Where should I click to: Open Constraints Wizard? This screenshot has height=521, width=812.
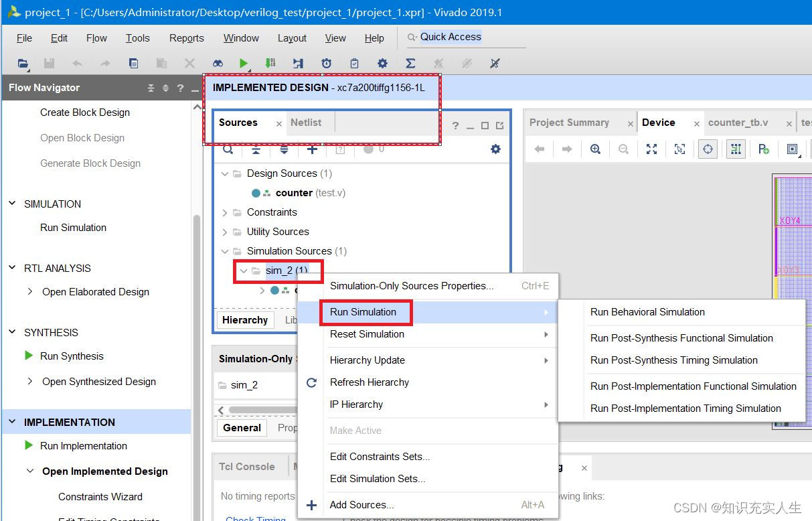[x=100, y=496]
